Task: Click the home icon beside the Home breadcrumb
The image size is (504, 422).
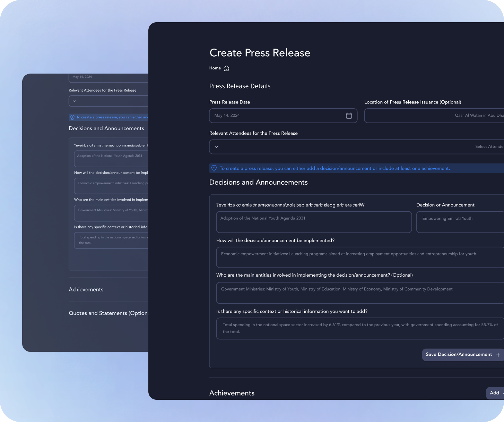Action: point(226,68)
